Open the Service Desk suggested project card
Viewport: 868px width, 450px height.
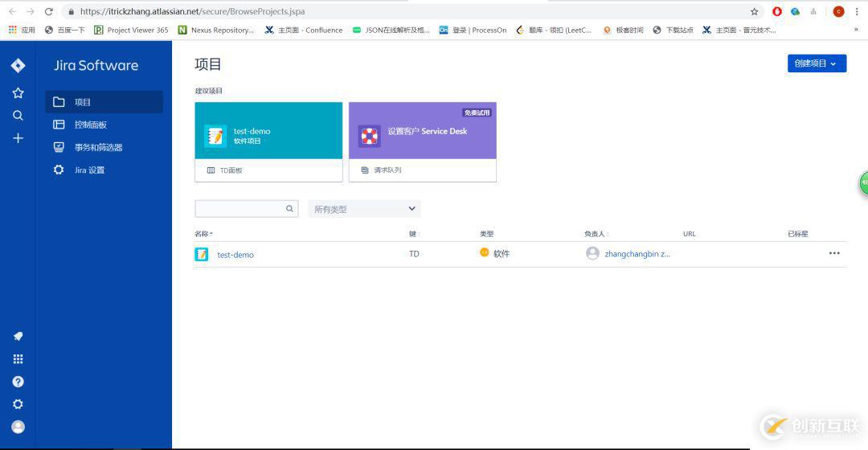(x=423, y=141)
